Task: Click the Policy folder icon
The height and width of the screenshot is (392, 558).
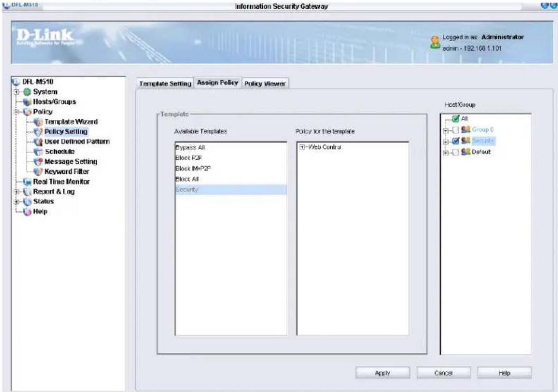Action: [x=27, y=112]
